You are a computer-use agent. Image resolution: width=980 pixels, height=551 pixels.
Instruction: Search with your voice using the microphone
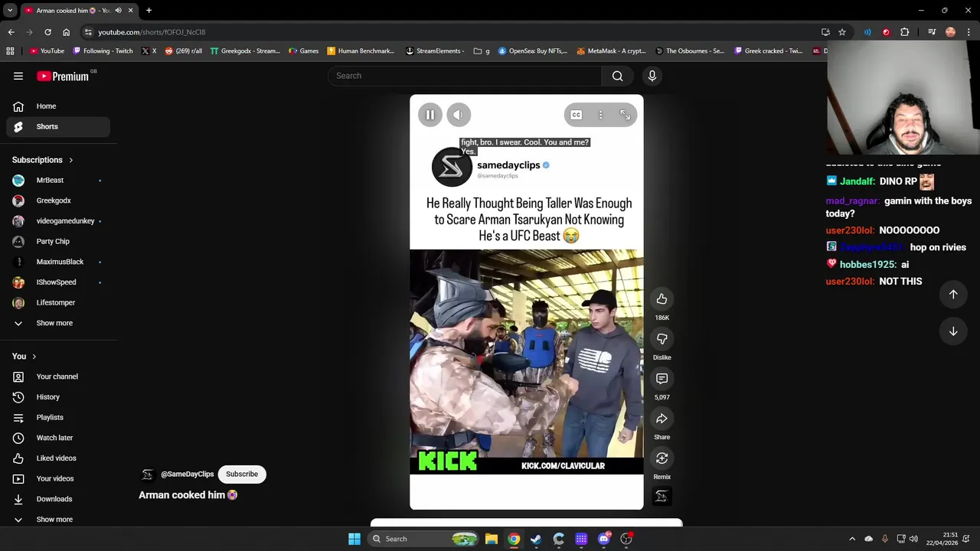point(652,76)
